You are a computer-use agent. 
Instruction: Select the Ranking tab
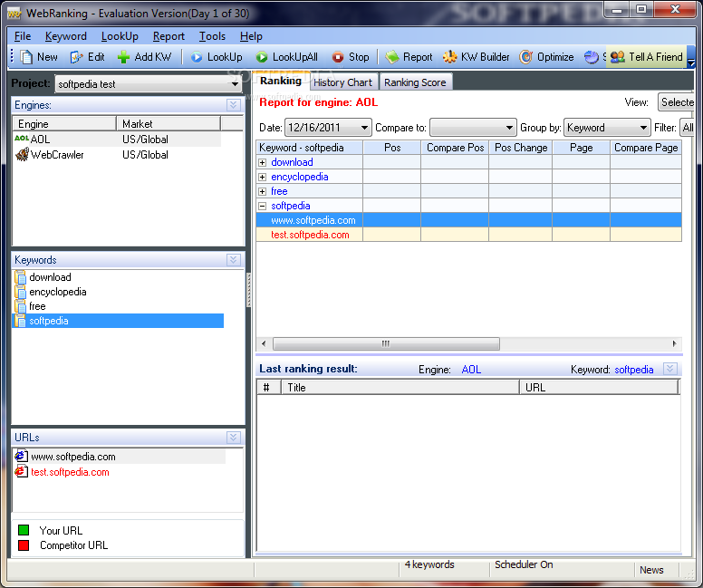[x=281, y=82]
